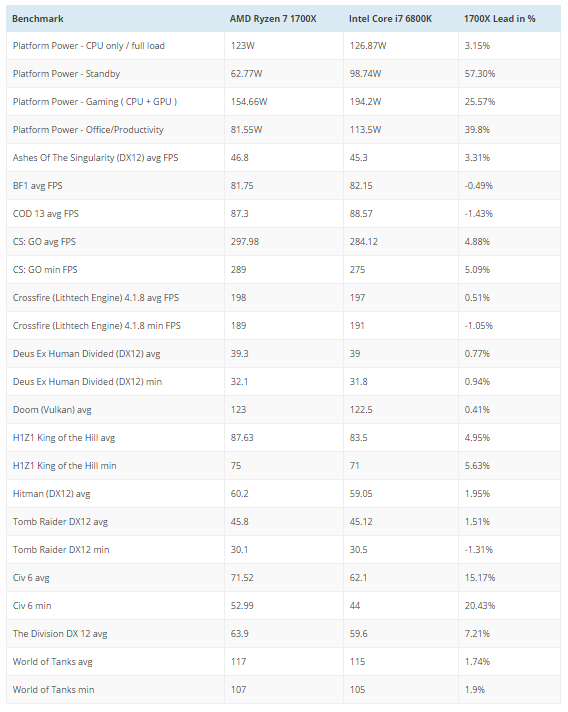Screen dimensions: 568x712
Task: Click Deus Ex Human Divided (DX12) min
Action: 87,381
